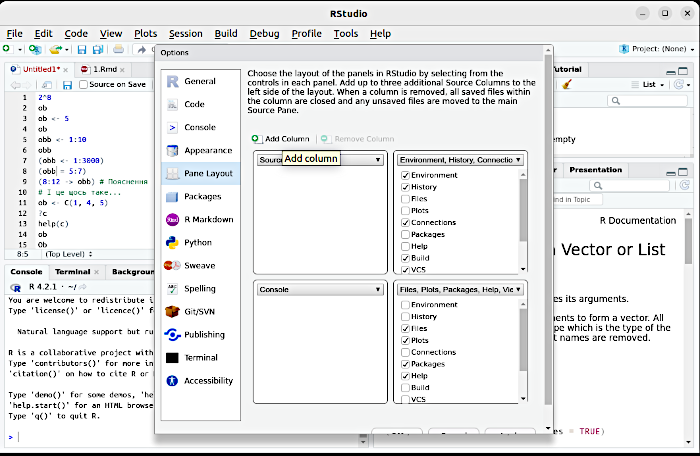Image resolution: width=700 pixels, height=456 pixels.
Task: Click the New Project toolbar icon
Action: pyautogui.click(x=35, y=49)
